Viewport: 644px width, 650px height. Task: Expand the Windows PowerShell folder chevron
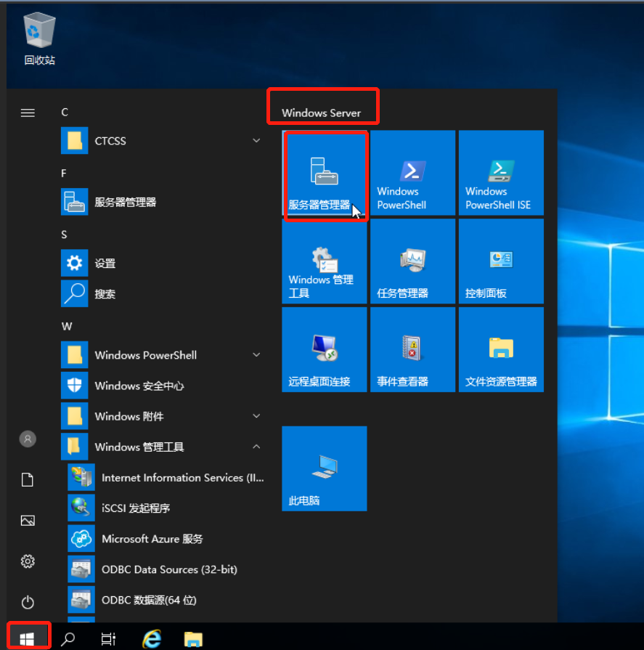[256, 355]
